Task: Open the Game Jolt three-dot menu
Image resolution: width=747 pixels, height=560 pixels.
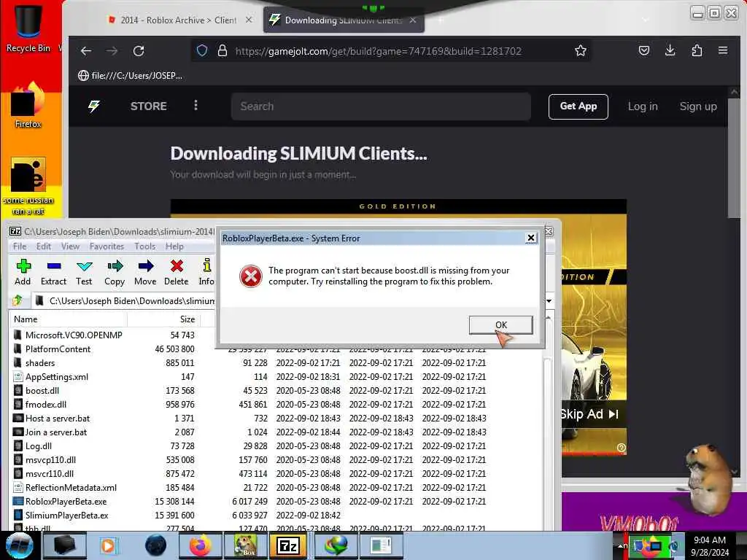Action: [x=196, y=105]
